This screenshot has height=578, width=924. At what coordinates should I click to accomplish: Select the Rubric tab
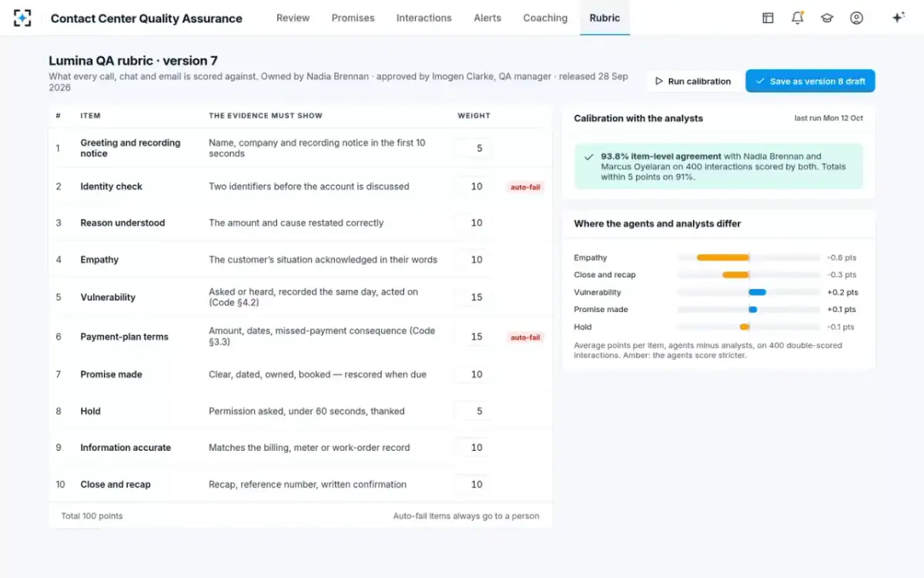point(604,18)
